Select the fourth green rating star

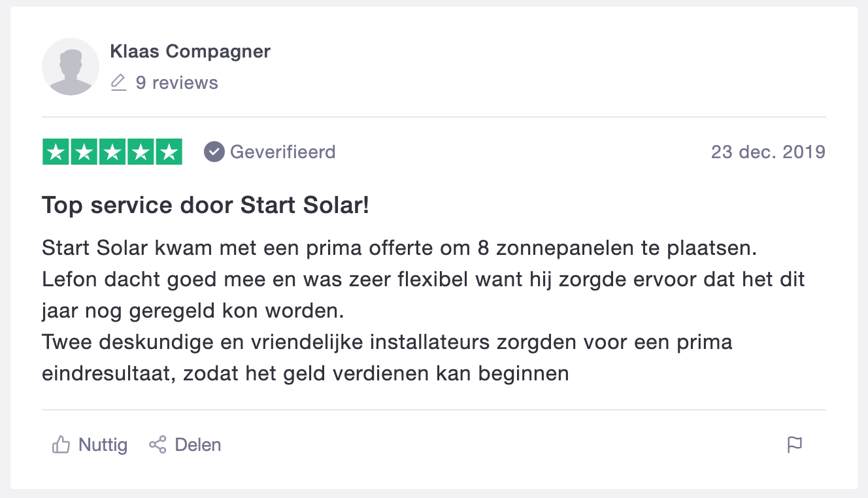[x=141, y=152]
